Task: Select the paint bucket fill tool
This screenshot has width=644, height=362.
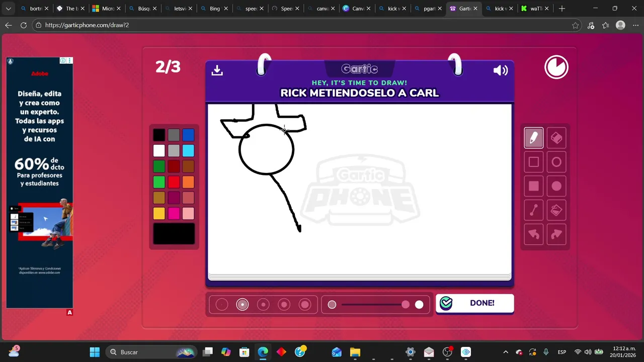Action: pyautogui.click(x=556, y=210)
